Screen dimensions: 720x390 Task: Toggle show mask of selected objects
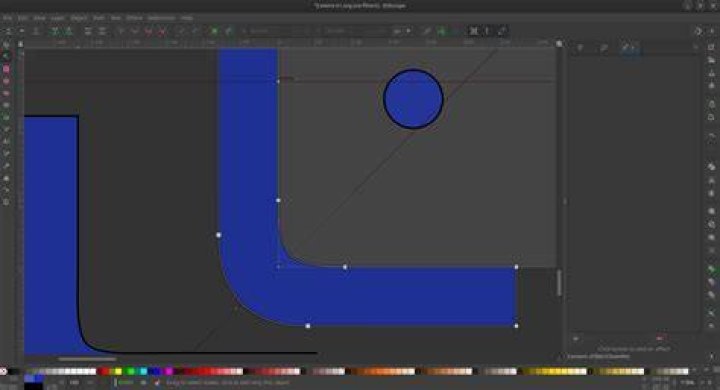coord(442,31)
